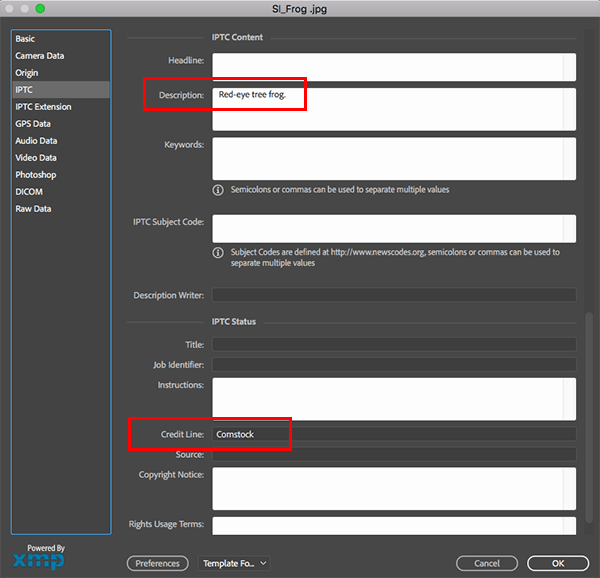Click the green zoom window button
Viewport: 600px width, 578px height.
tap(40, 8)
